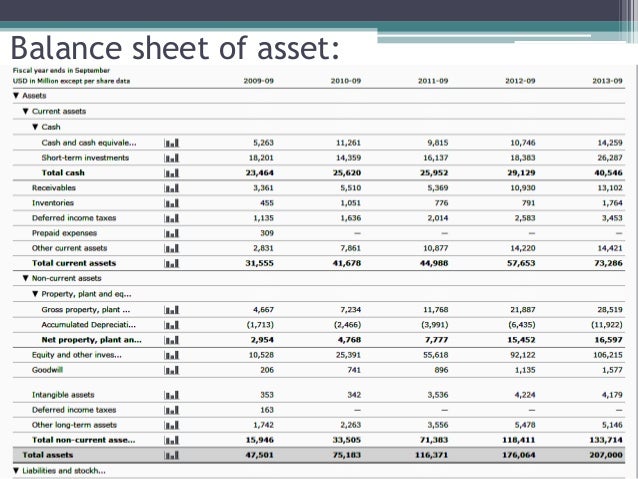
Task: Collapse the top-level Assets section
Action: tap(16, 95)
